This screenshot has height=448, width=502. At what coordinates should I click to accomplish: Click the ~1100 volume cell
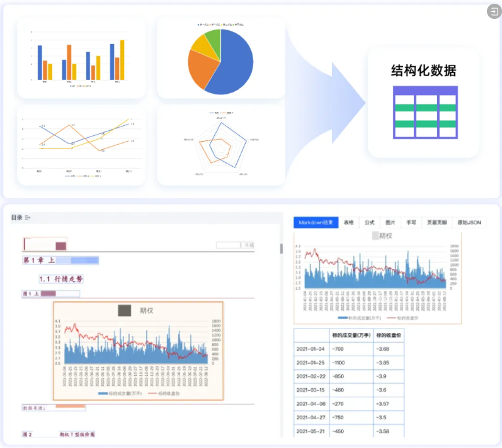coord(351,362)
